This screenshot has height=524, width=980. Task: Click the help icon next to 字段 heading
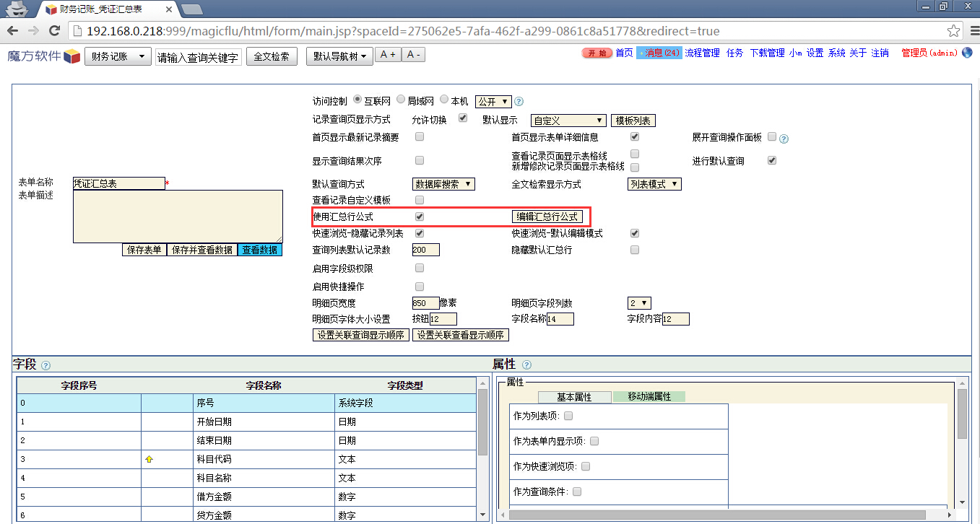tap(46, 365)
